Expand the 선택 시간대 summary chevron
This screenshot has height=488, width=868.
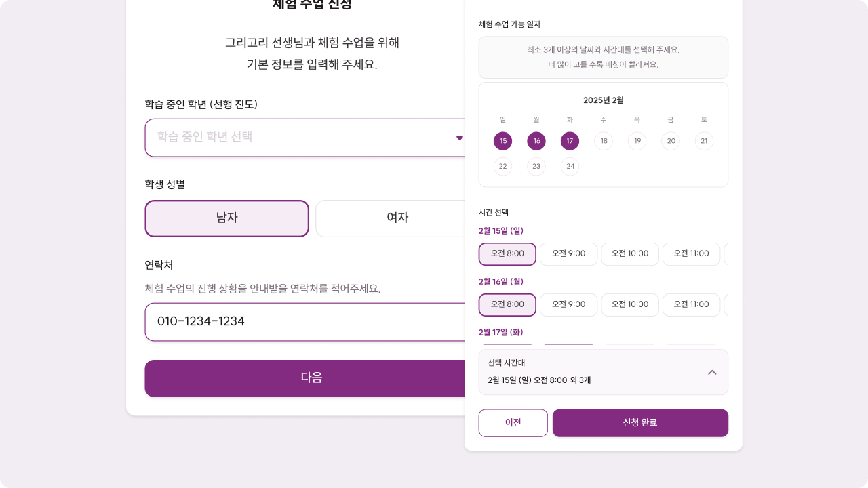point(712,372)
